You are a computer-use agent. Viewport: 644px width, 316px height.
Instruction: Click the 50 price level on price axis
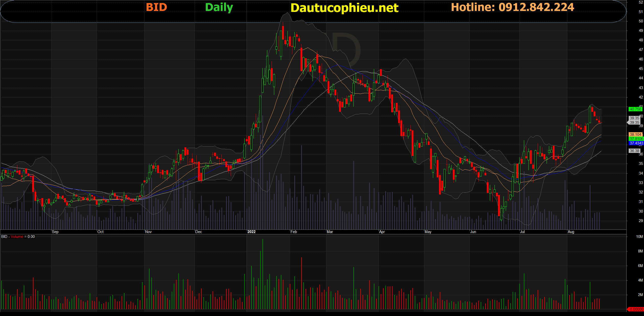(641, 21)
